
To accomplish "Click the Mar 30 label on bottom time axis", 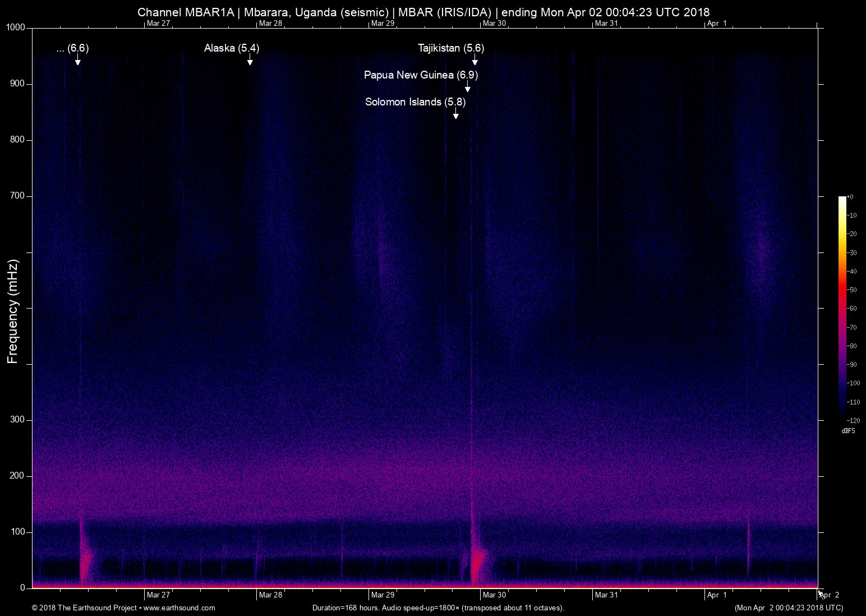I will coord(494,595).
